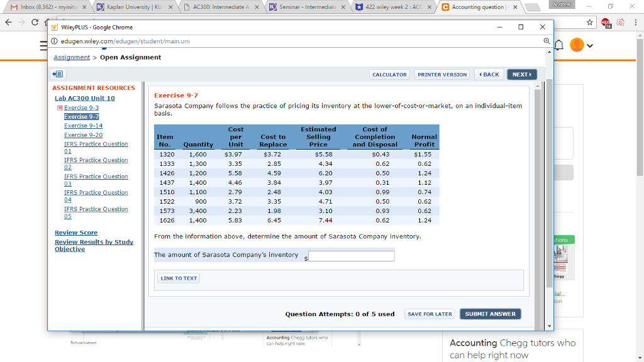644x362 pixels.
Task: Open the CALCULATOR button
Action: point(389,74)
